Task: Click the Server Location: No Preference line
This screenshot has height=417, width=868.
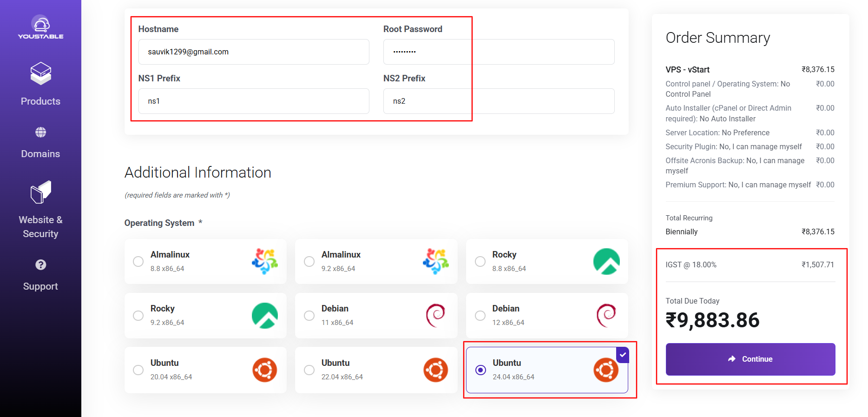Action: [717, 132]
